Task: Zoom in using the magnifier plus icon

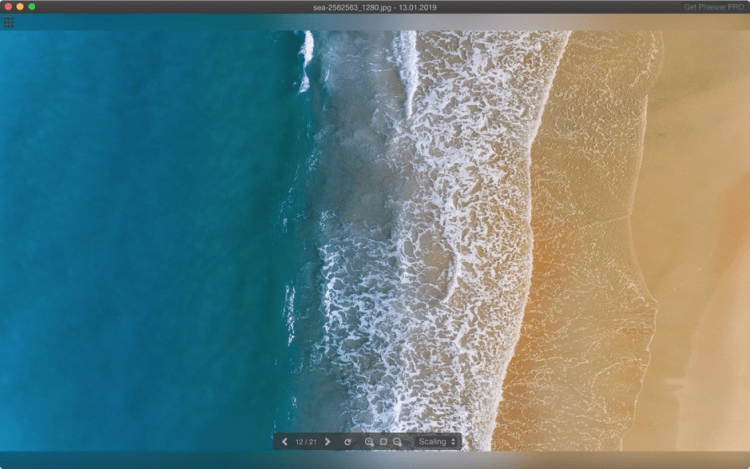Action: click(369, 441)
